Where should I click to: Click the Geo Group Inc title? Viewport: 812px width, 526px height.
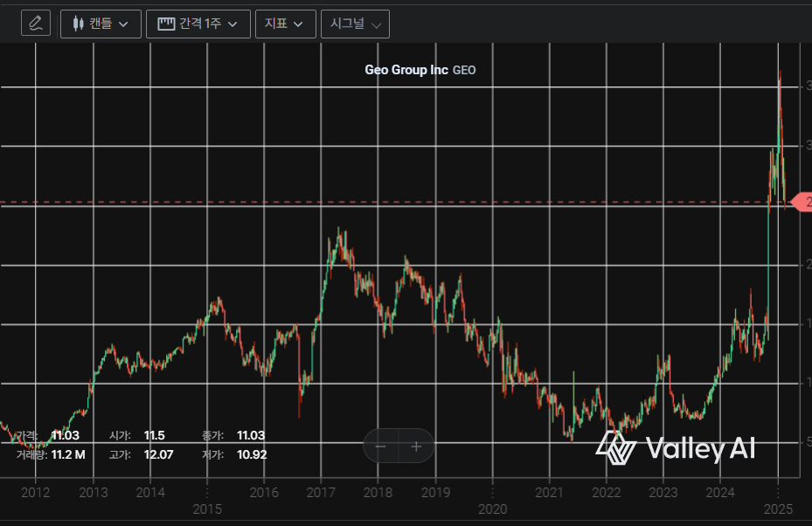click(406, 70)
